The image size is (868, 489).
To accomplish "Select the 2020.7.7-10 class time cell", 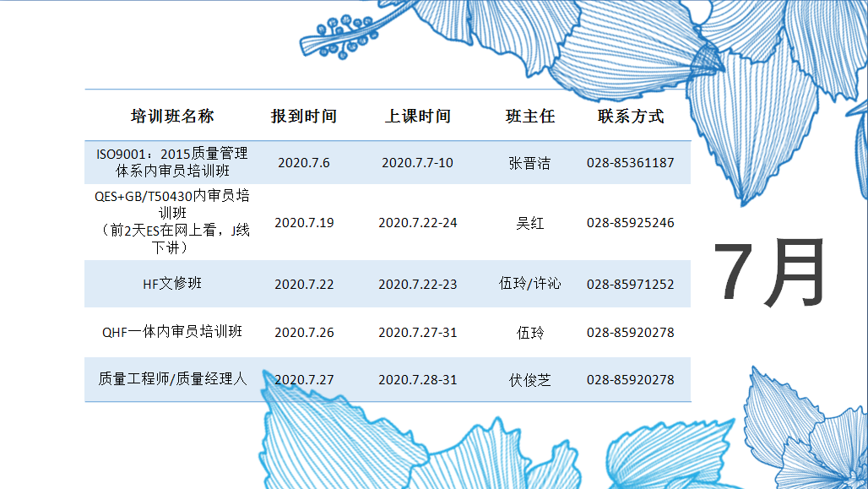I will [418, 163].
